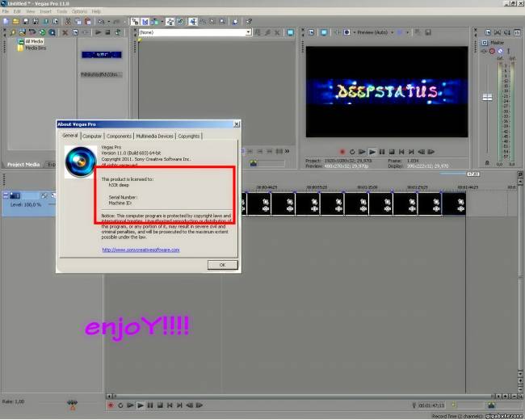The image size is (525, 420).
Task: Click the timeline horizontal scrollbar
Action: 301,397
